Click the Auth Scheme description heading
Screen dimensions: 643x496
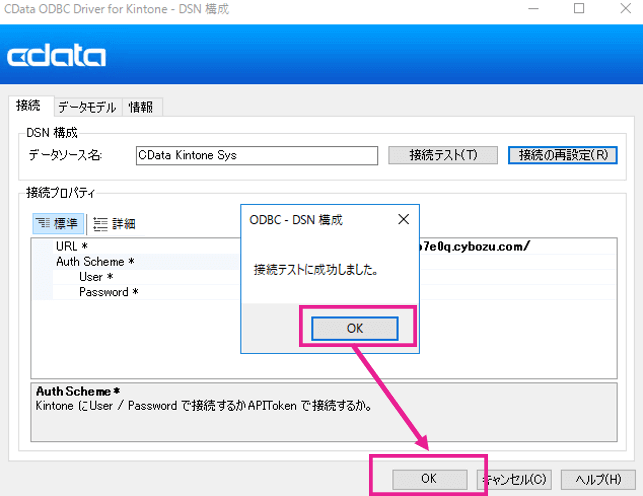[78, 391]
